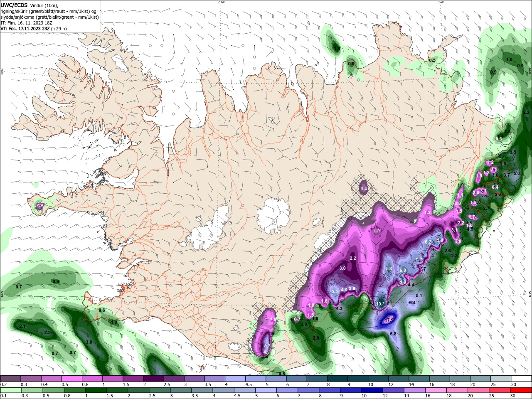Click the '20W' longitude label
The height and width of the screenshot is (399, 532).
click(221, 2)
